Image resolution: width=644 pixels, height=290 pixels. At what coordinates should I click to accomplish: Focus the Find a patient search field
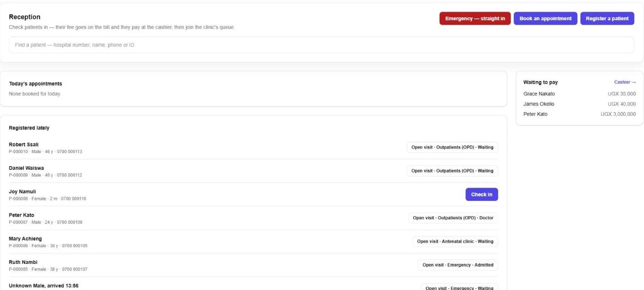(x=322, y=45)
